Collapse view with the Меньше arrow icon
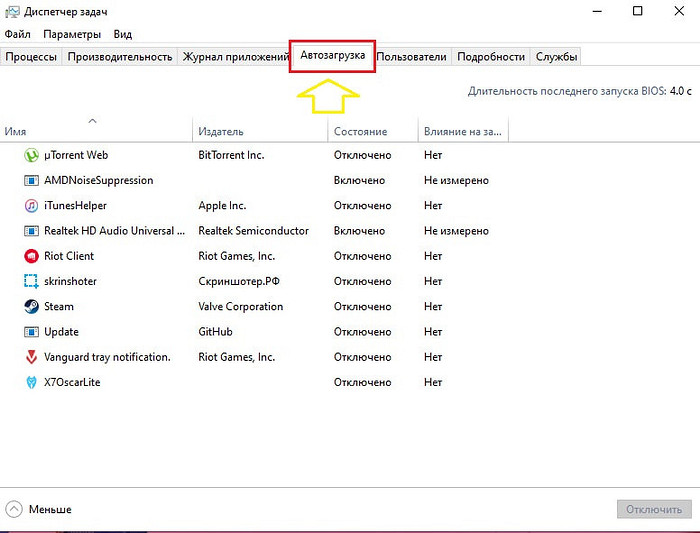Viewport: 700px width, 533px height. click(x=14, y=509)
